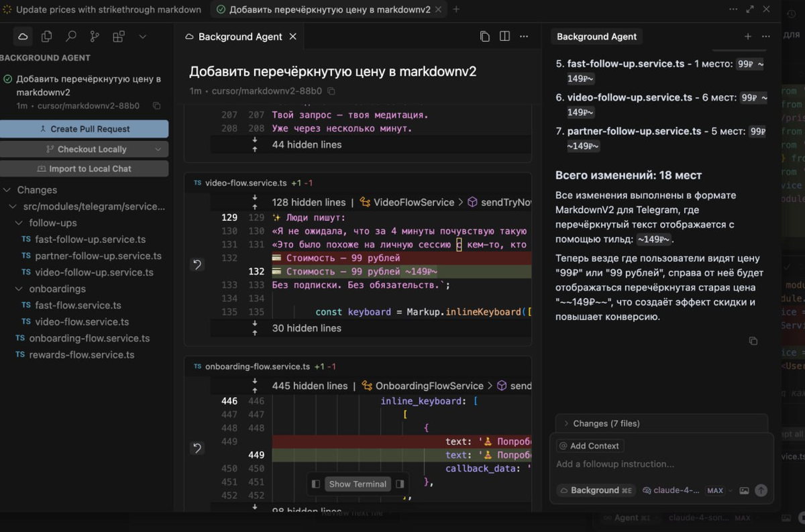Screen dimensions: 805x532
Task: Click the copy icon in editor tab toolbar
Action: [484, 36]
